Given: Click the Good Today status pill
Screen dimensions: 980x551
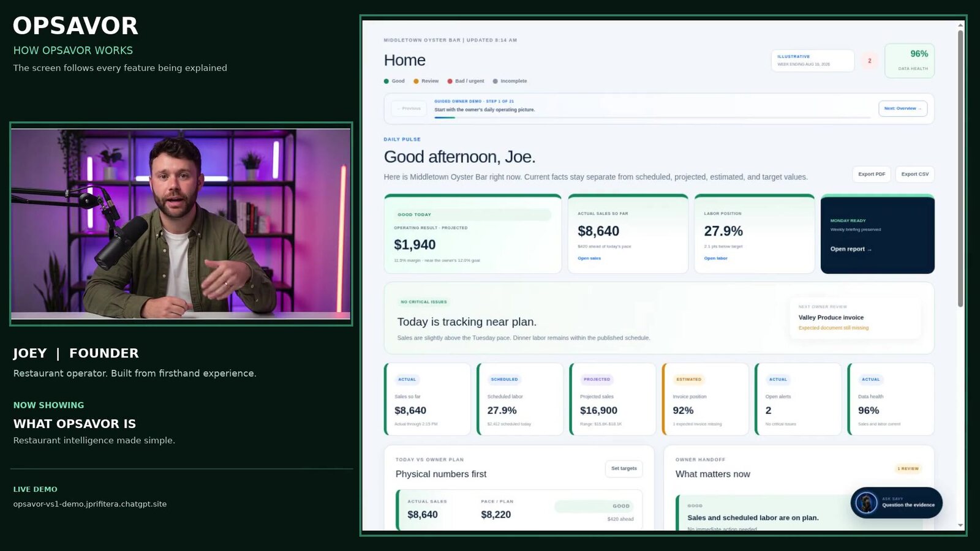Looking at the screenshot, I should 473,214.
